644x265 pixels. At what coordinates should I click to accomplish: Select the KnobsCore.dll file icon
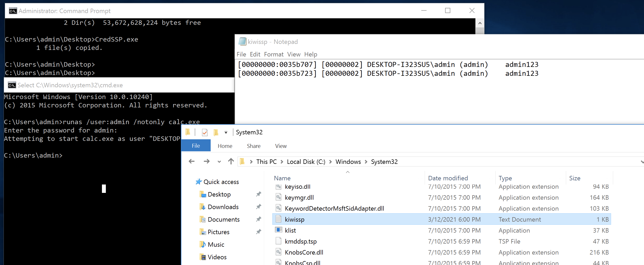point(278,252)
